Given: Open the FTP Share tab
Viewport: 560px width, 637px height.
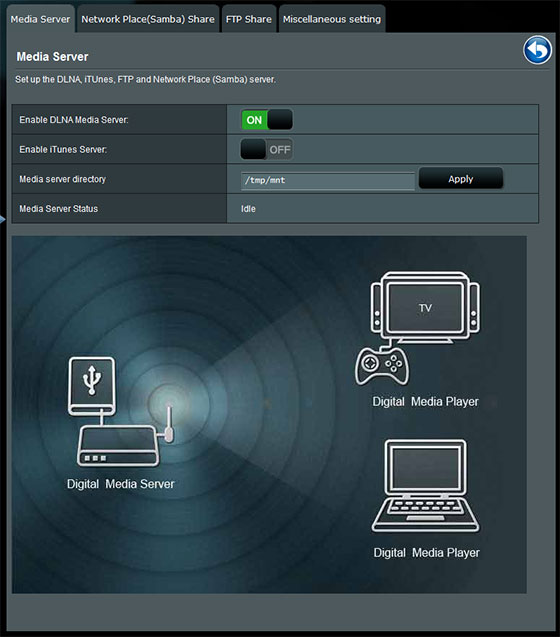Looking at the screenshot, I should click(x=249, y=19).
